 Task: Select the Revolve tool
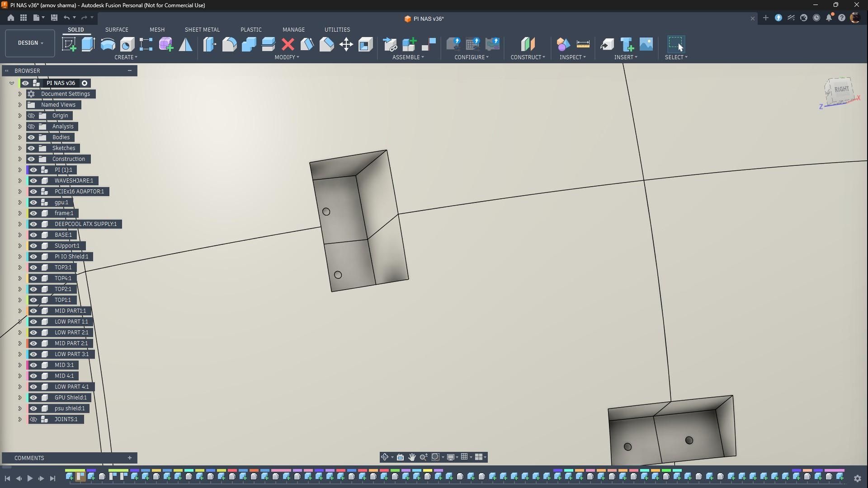(x=108, y=44)
